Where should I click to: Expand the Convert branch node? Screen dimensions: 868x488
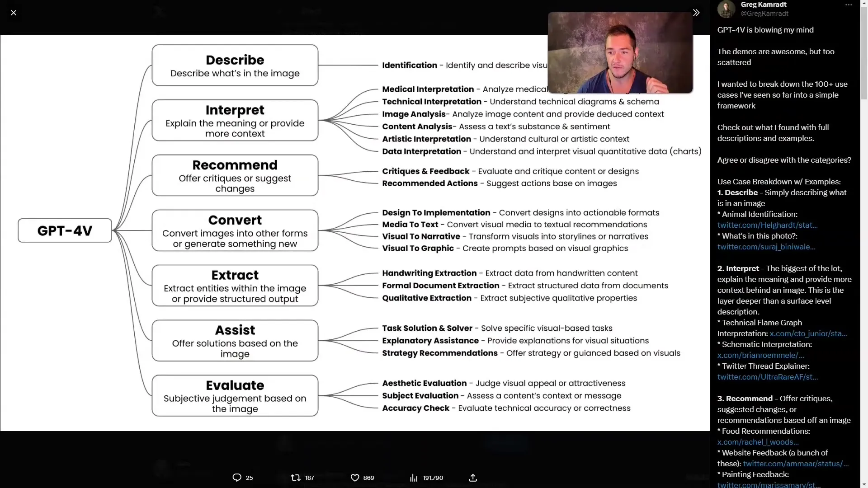[235, 230]
